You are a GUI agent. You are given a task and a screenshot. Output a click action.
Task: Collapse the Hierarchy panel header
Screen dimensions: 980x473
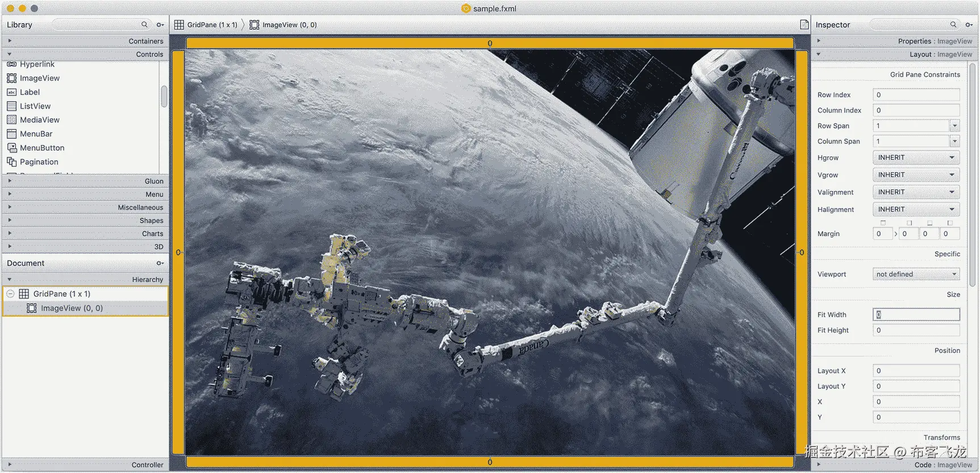[85, 279]
